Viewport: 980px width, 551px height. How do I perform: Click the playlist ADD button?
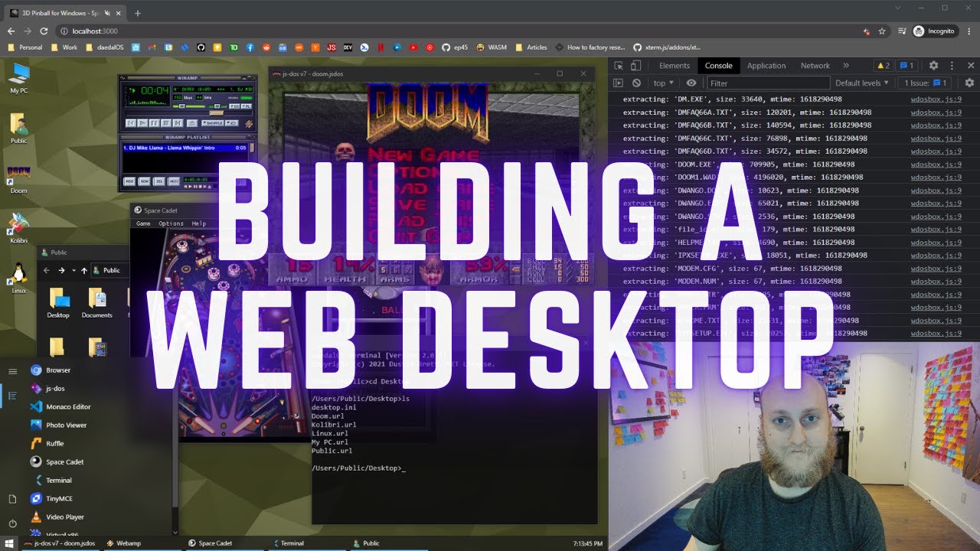click(129, 181)
